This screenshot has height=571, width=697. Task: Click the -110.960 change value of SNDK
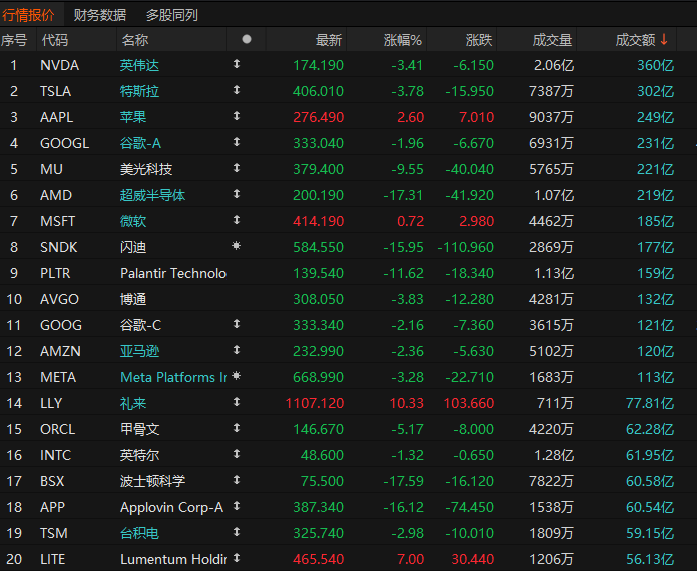click(465, 247)
